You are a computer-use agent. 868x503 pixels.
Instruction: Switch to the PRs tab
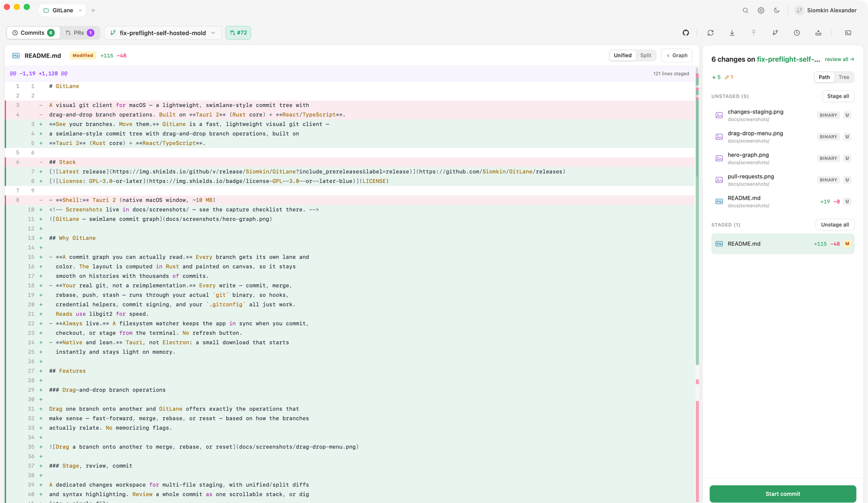pos(79,33)
